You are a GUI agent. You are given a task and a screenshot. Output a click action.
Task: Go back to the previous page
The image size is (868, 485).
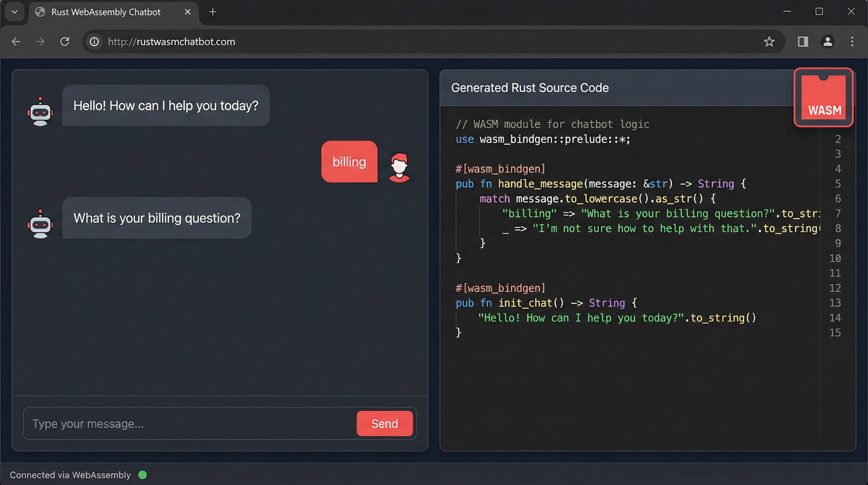16,42
